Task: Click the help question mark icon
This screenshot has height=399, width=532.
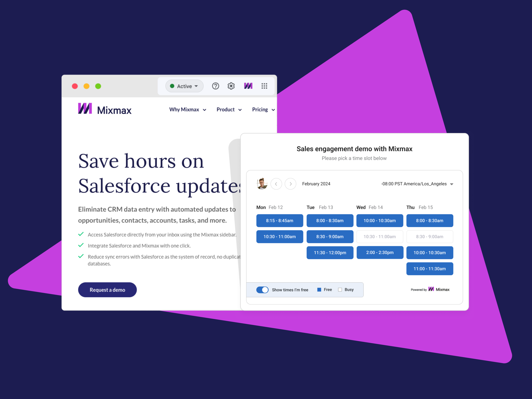Action: click(x=215, y=86)
